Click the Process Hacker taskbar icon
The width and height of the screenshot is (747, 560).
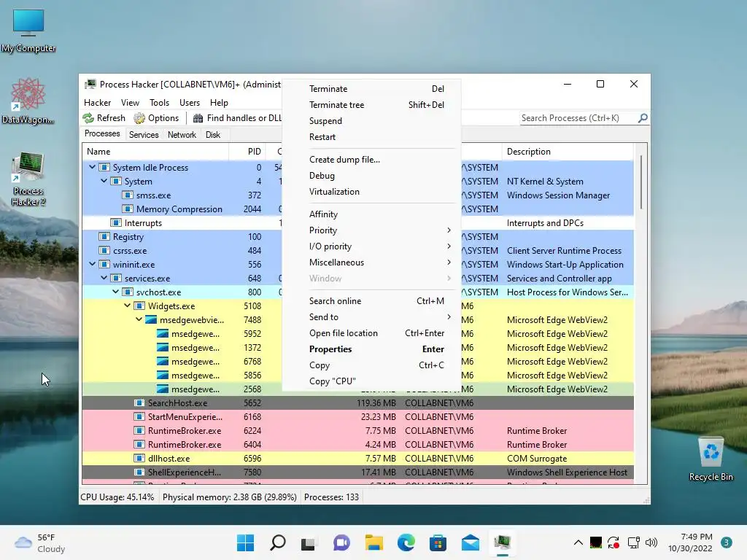coord(503,542)
